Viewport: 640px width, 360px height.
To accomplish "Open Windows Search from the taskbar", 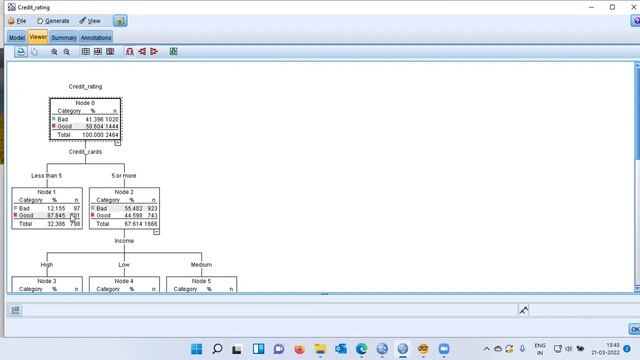I will [x=217, y=349].
